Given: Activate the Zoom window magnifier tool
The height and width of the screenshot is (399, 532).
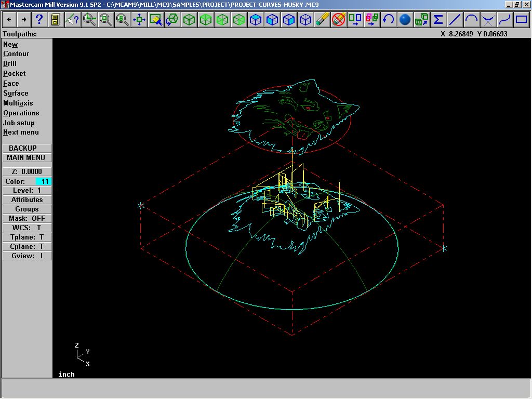Looking at the screenshot, I should (x=89, y=20).
